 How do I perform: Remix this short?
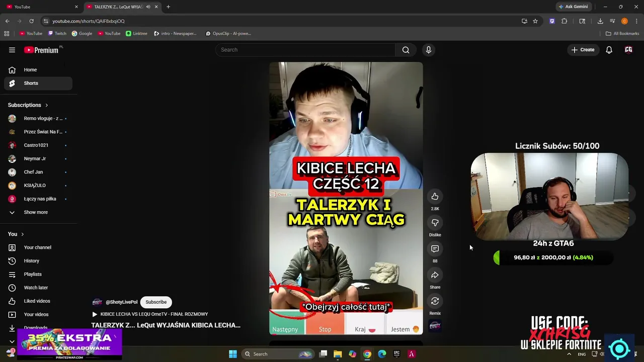pyautogui.click(x=435, y=301)
